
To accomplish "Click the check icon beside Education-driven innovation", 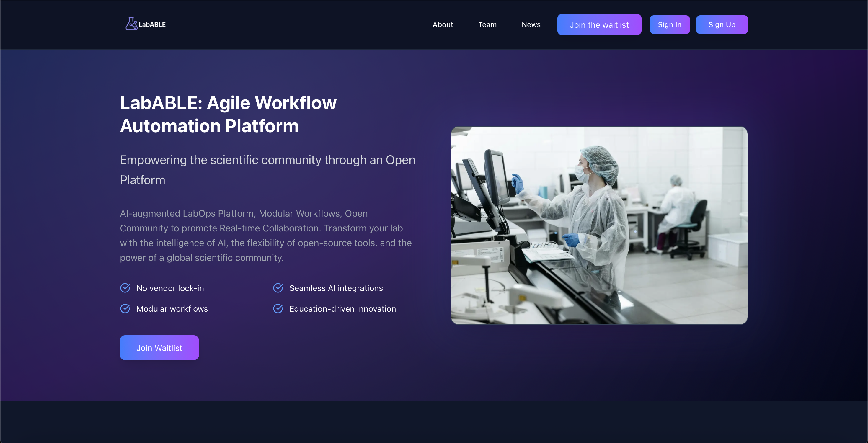I will pyautogui.click(x=278, y=309).
